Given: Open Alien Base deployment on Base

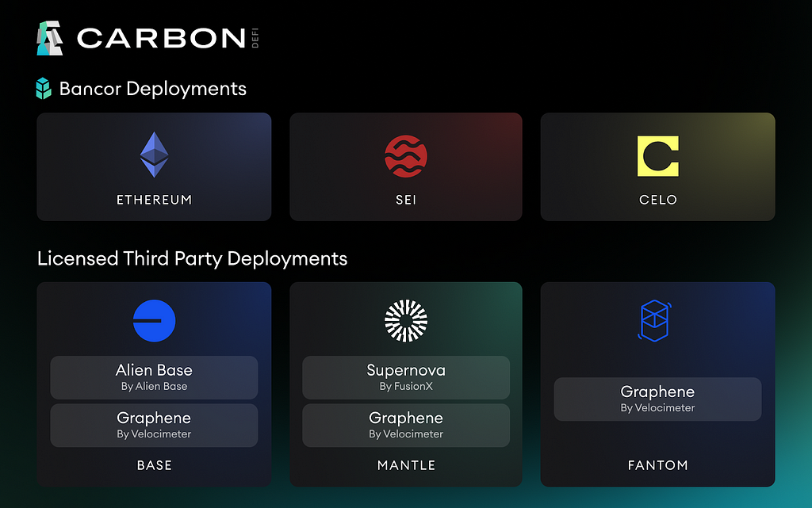Looking at the screenshot, I should [155, 377].
